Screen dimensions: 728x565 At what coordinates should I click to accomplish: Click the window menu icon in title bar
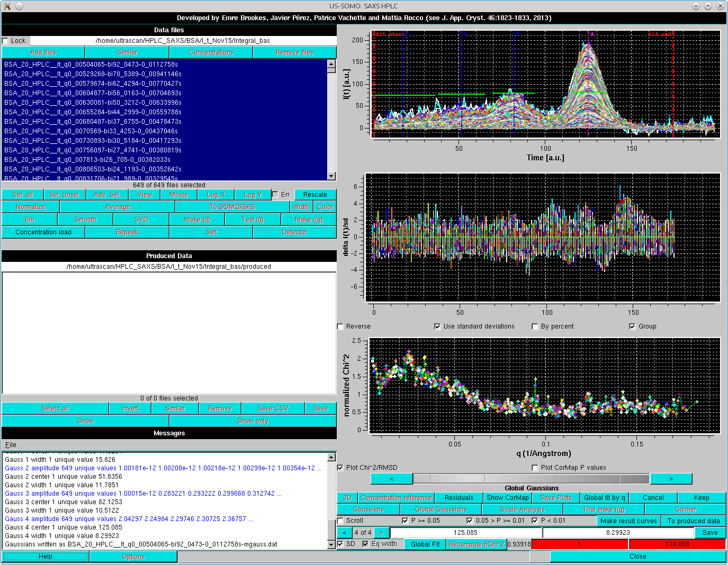coord(7,6)
